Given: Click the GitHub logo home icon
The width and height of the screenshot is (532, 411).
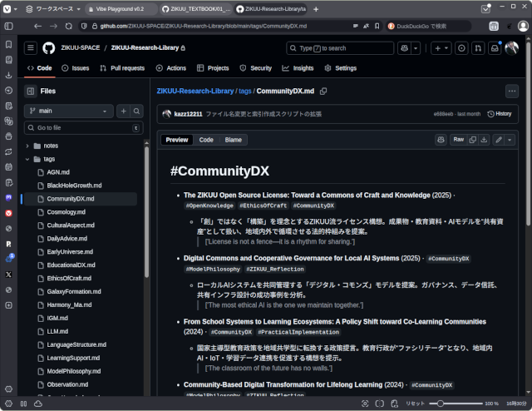Looking at the screenshot, I should click(48, 48).
